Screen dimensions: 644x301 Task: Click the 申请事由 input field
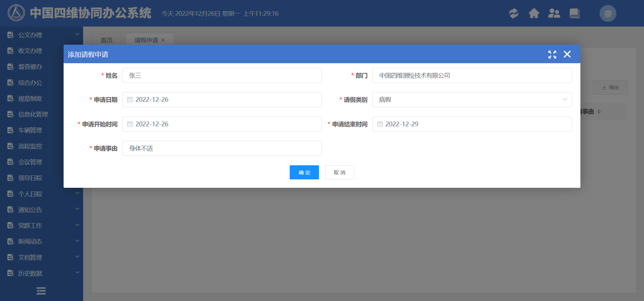(x=222, y=148)
